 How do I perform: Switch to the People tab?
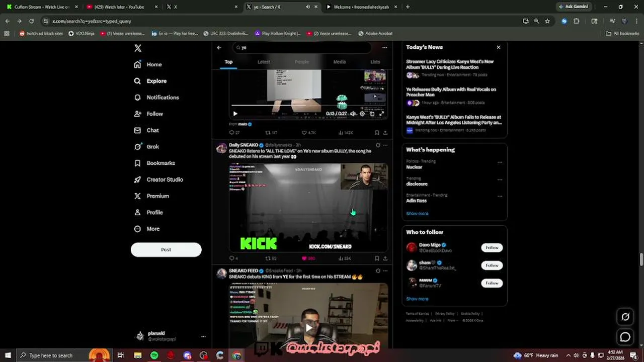point(302,62)
